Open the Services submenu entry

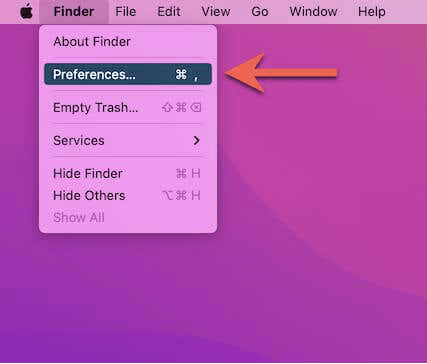pyautogui.click(x=128, y=140)
